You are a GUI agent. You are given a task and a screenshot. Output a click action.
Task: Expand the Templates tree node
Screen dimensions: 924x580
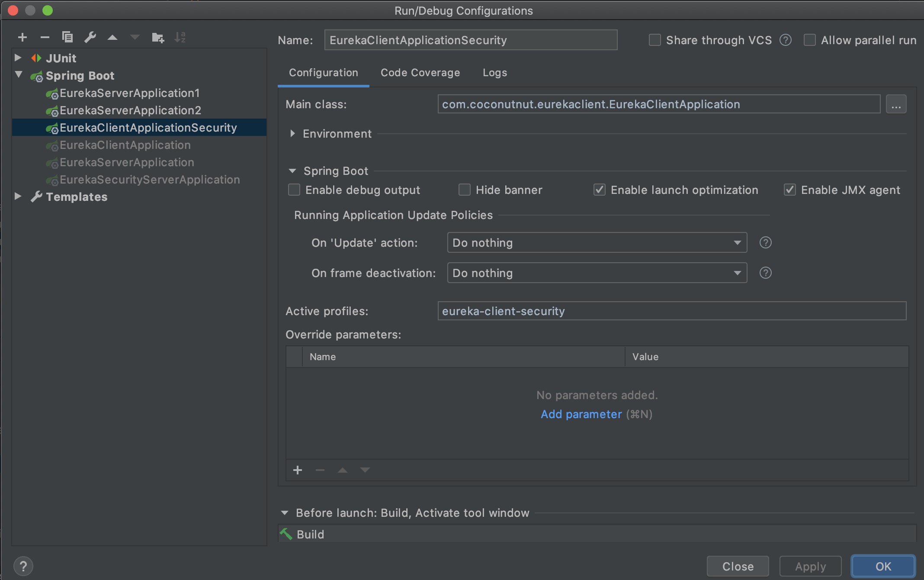[x=18, y=197]
